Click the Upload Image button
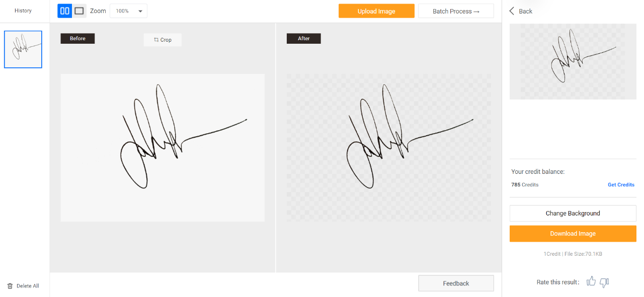The height and width of the screenshot is (297, 644). tap(376, 11)
